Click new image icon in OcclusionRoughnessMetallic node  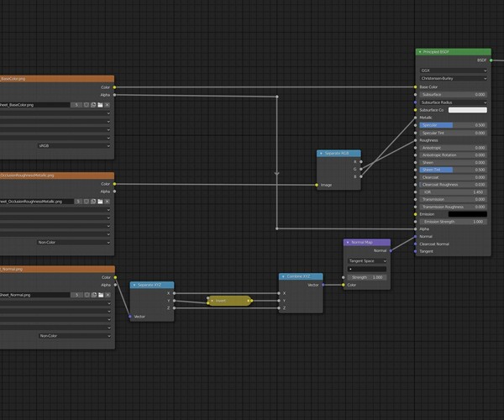(93, 202)
